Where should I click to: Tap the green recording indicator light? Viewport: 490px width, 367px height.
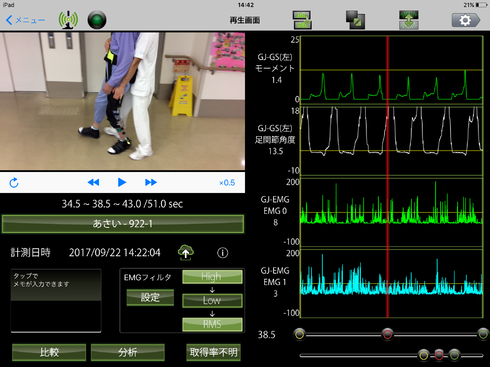pyautogui.click(x=97, y=20)
